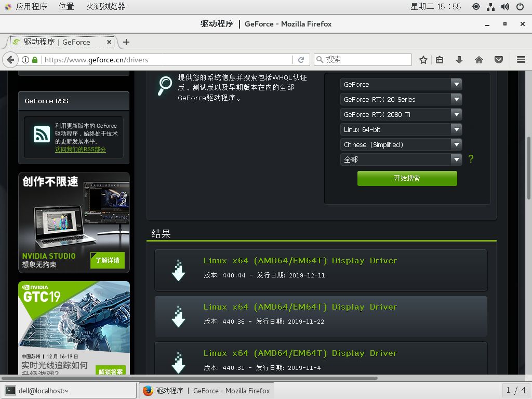The image size is (532, 399).
Task: Reload the page with the refresh icon
Action: (x=301, y=60)
